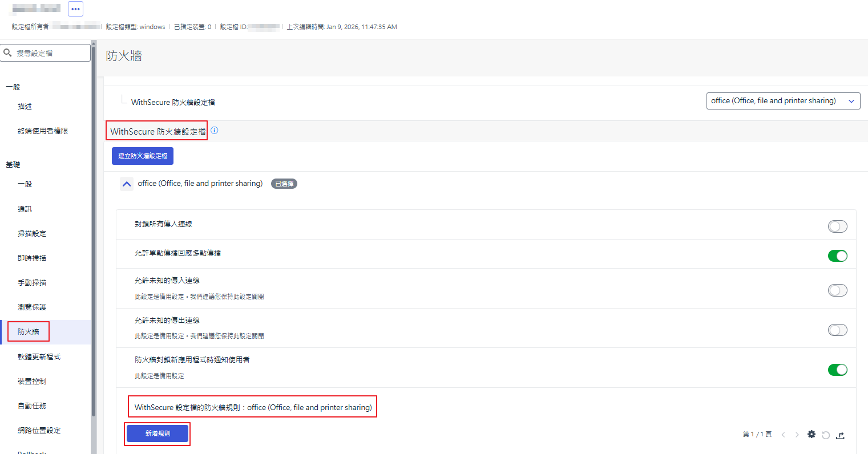Click the reset/refresh icon near pagination
This screenshot has height=454, width=868.
[826, 435]
